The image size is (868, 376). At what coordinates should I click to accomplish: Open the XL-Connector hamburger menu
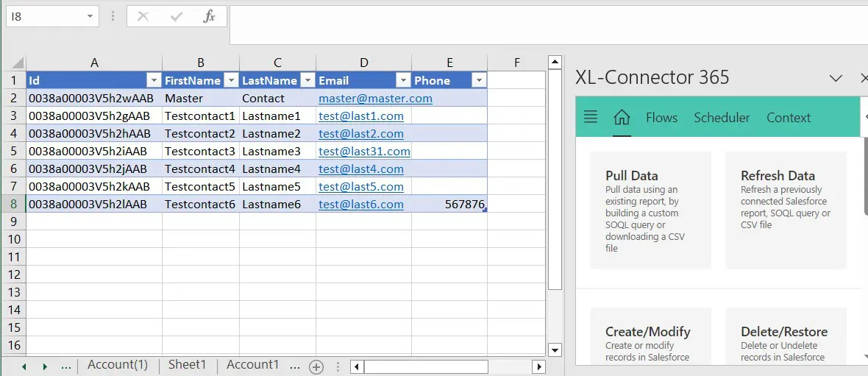590,117
